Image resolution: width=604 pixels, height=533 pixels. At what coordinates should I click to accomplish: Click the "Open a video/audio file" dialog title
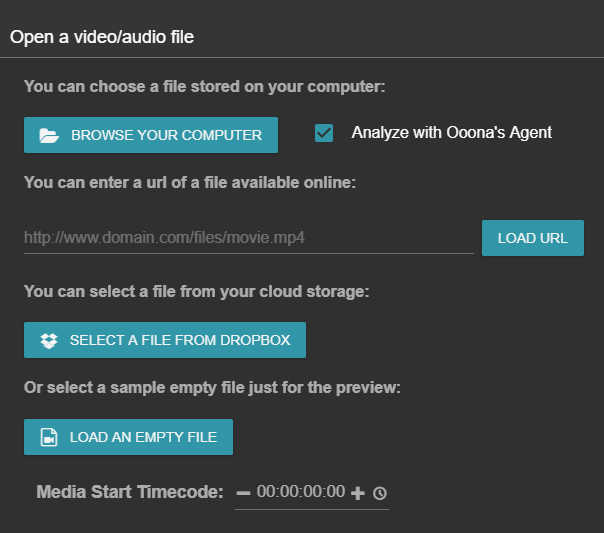pos(102,38)
